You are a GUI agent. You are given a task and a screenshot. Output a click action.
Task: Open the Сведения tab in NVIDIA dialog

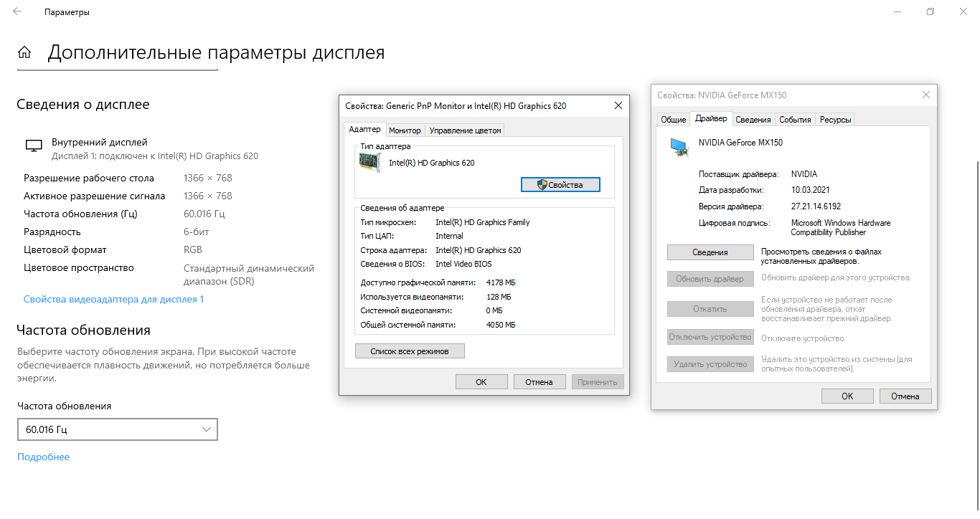tap(753, 120)
